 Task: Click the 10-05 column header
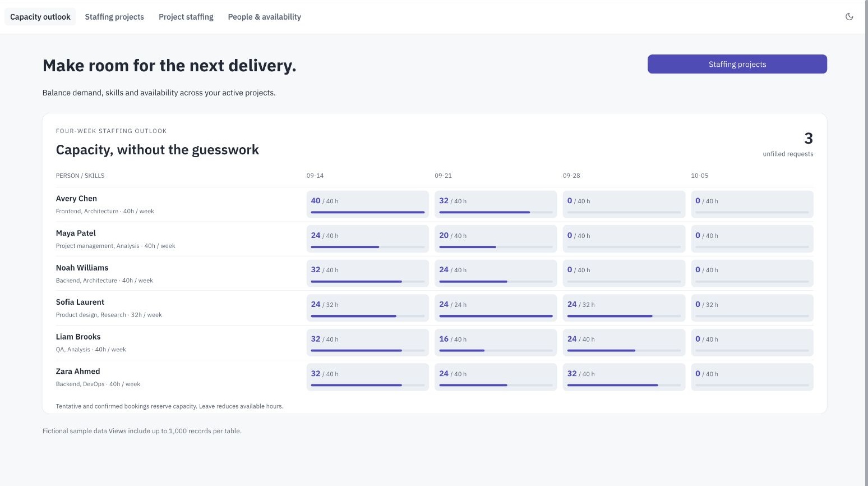click(699, 176)
